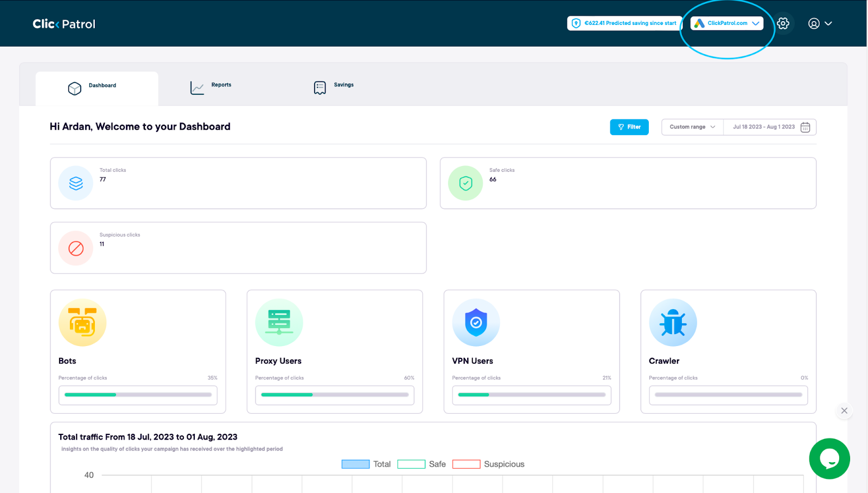This screenshot has height=493, width=868.
Task: Open the user account profile icon
Action: [x=814, y=23]
